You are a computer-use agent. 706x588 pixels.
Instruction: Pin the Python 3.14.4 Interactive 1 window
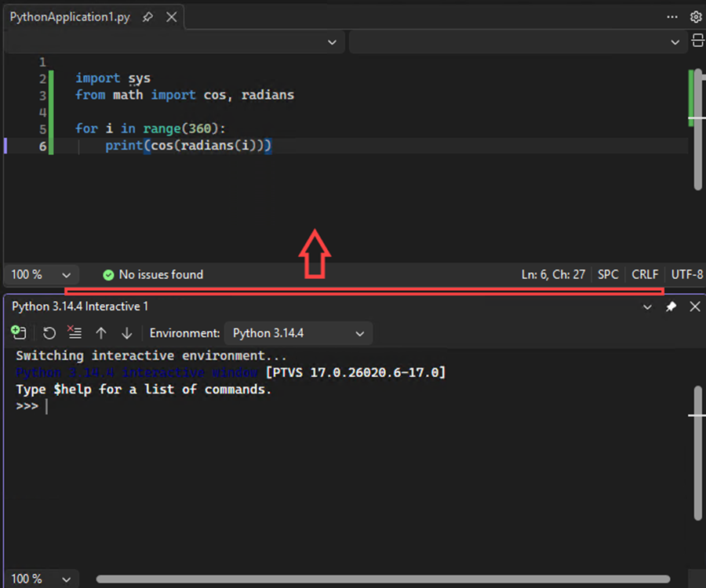click(671, 307)
